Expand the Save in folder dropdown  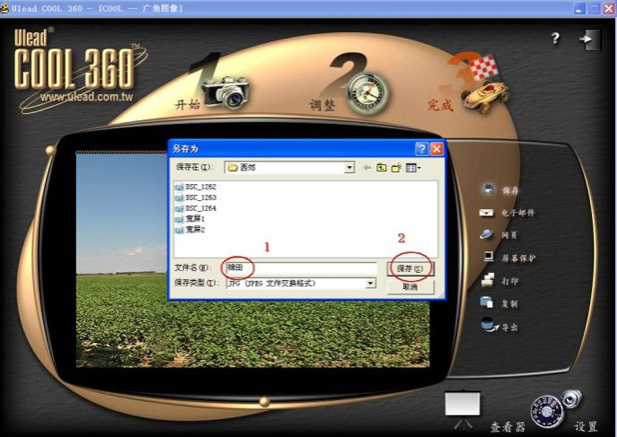tap(349, 168)
